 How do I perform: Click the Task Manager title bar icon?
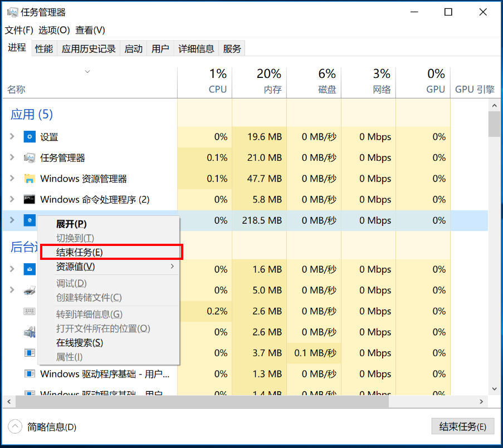[x=12, y=12]
